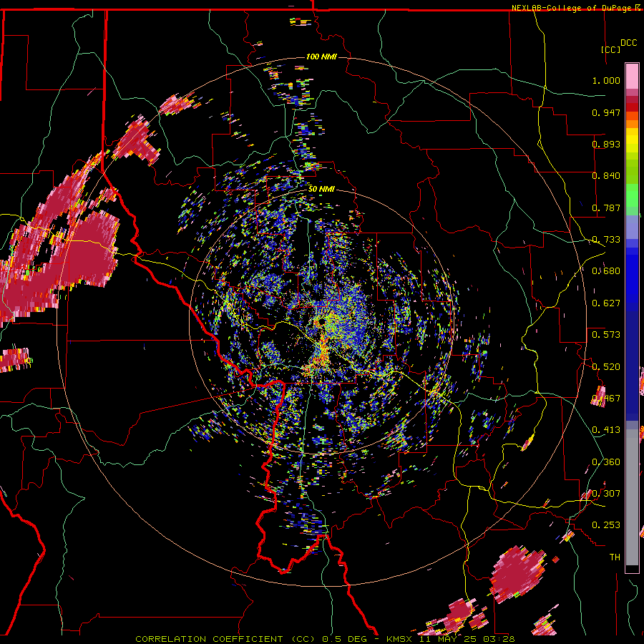Click the 0.520 scale value
The height and width of the screenshot is (644, 644).
click(x=606, y=367)
